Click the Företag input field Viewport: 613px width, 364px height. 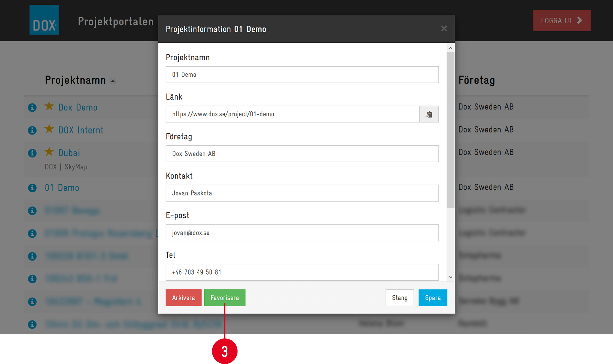click(302, 154)
